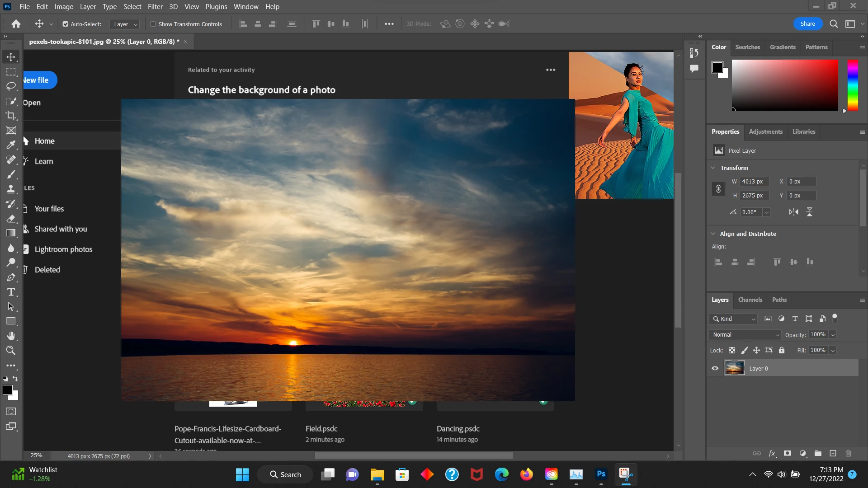The width and height of the screenshot is (868, 488).
Task: Switch to the Channels tab
Action: click(x=750, y=300)
